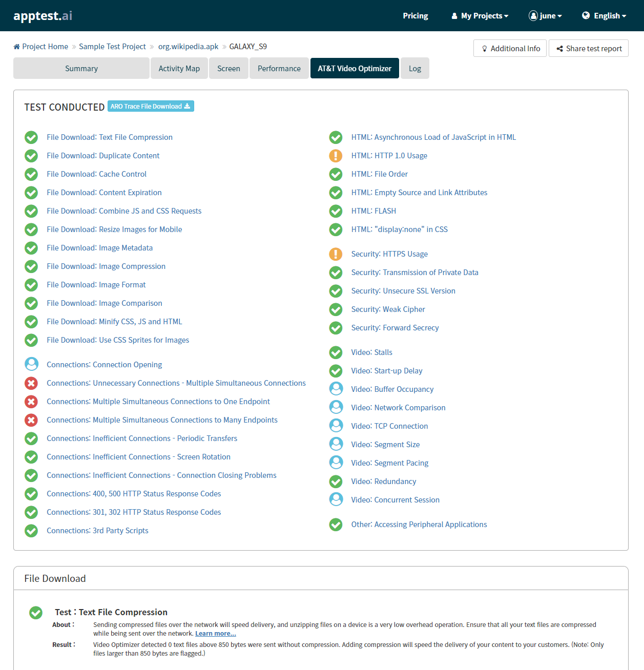Open HTML: "display:none" in CSS link
The width and height of the screenshot is (644, 670).
point(400,229)
